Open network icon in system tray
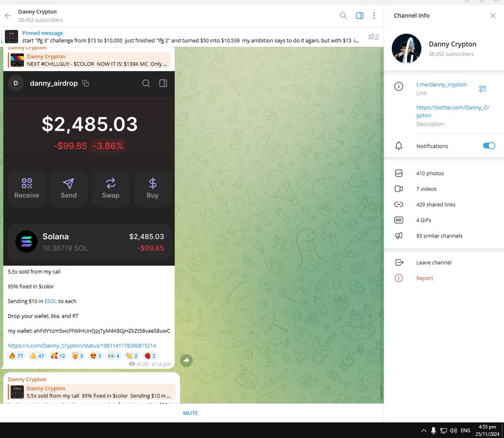The width and height of the screenshot is (504, 438). [x=444, y=430]
